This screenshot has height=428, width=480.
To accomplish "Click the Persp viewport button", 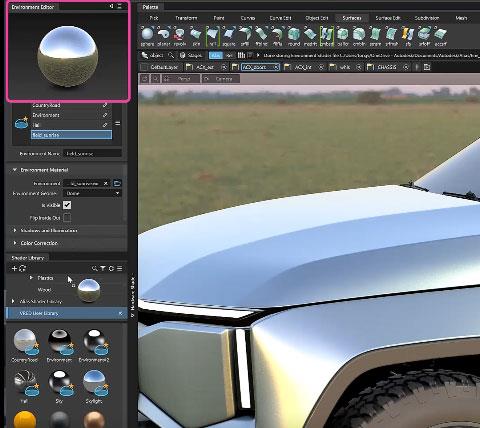I will pyautogui.click(x=181, y=79).
